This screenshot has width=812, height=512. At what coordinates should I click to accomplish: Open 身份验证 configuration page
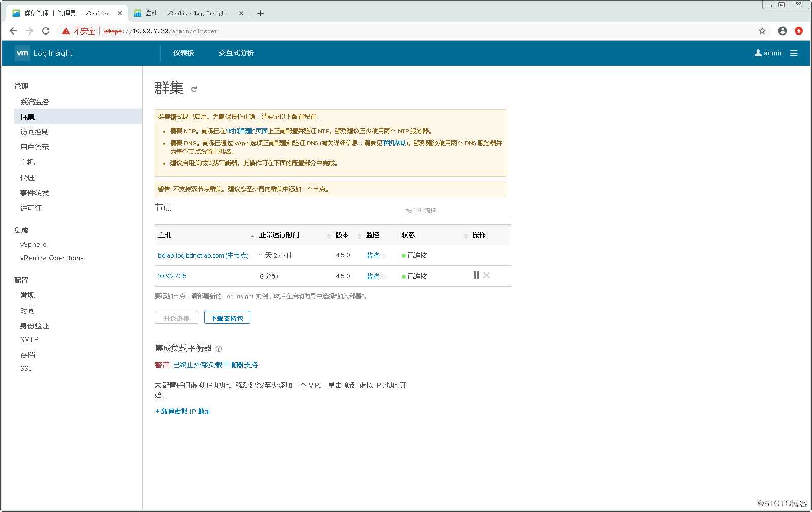[35, 326]
